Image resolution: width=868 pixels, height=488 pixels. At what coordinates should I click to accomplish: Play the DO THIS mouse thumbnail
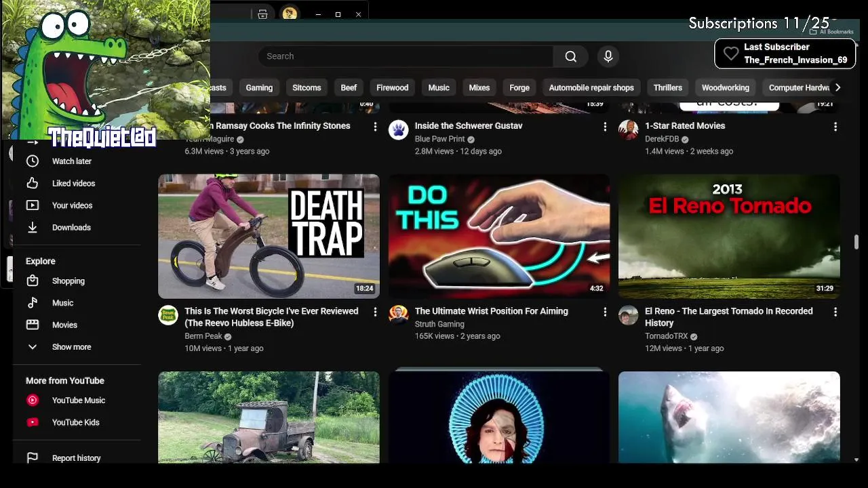498,237
